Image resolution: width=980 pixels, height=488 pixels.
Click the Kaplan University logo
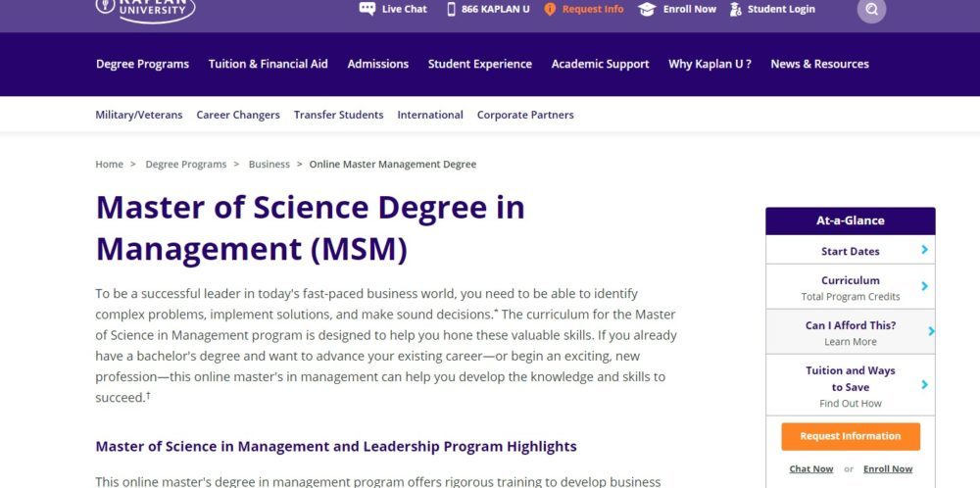pos(145,9)
